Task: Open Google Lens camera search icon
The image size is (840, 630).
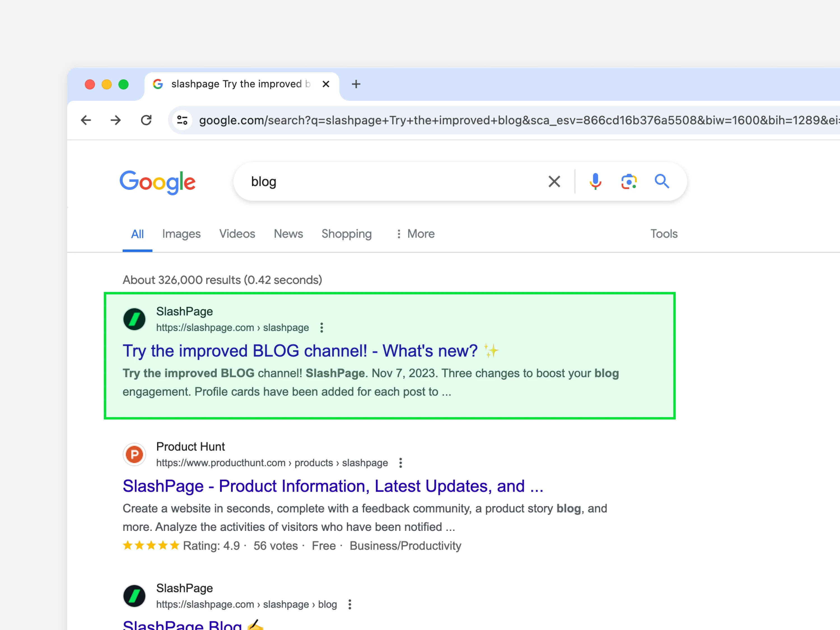Action: (x=629, y=181)
